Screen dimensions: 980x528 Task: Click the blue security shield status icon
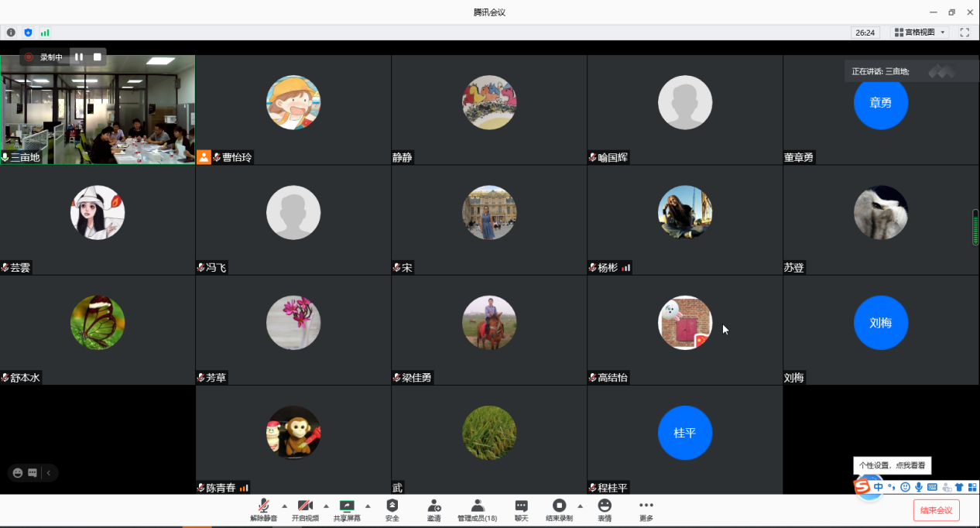tap(29, 33)
